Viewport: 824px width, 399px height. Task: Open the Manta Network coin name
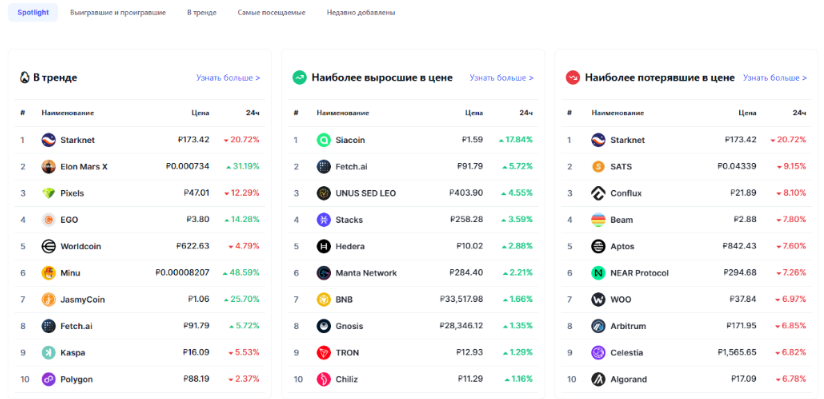[x=366, y=273]
